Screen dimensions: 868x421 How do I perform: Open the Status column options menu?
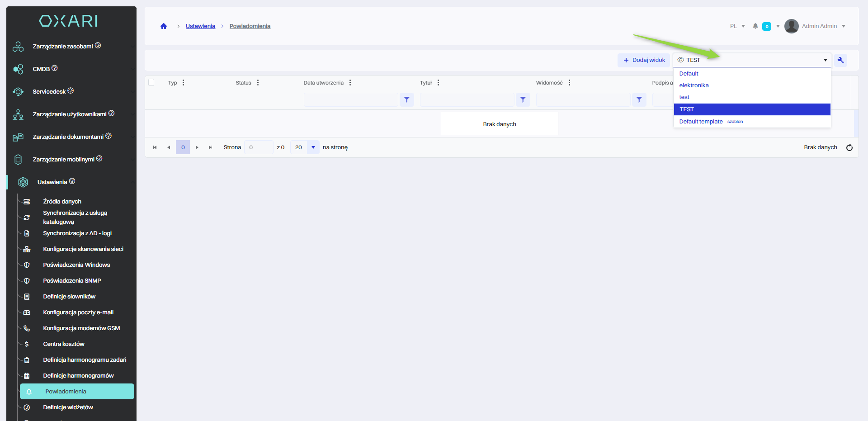coord(258,83)
